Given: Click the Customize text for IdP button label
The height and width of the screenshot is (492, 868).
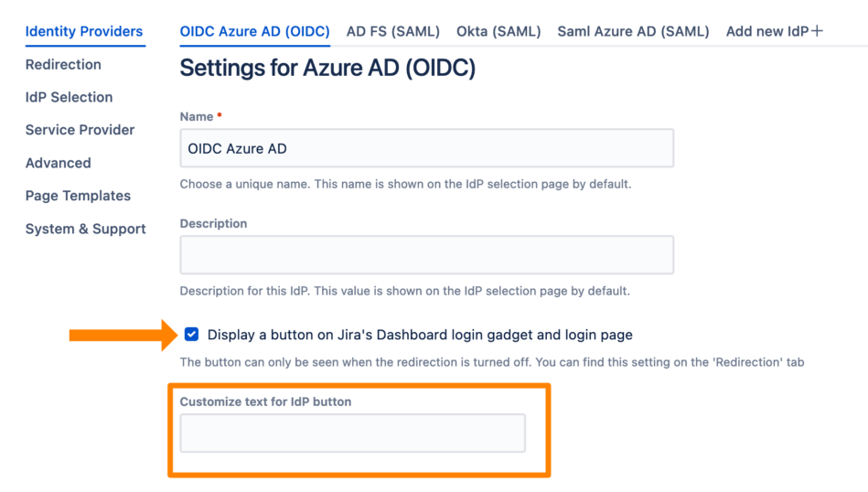Looking at the screenshot, I should point(266,401).
